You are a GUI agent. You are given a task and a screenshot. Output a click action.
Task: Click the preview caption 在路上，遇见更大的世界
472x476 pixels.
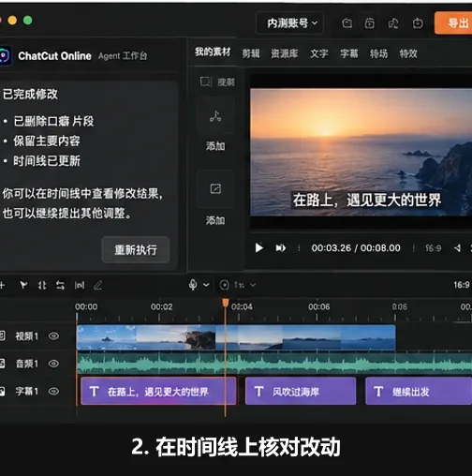point(366,200)
